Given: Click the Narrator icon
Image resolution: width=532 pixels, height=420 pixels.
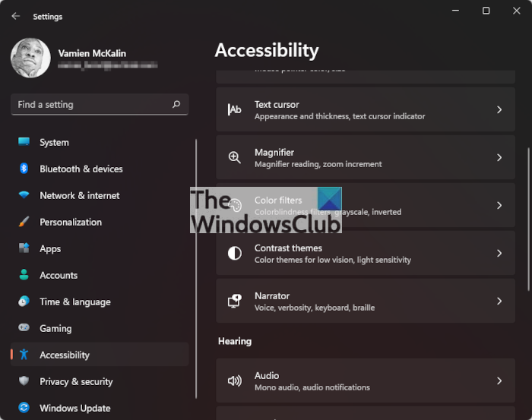Looking at the screenshot, I should coord(235,301).
